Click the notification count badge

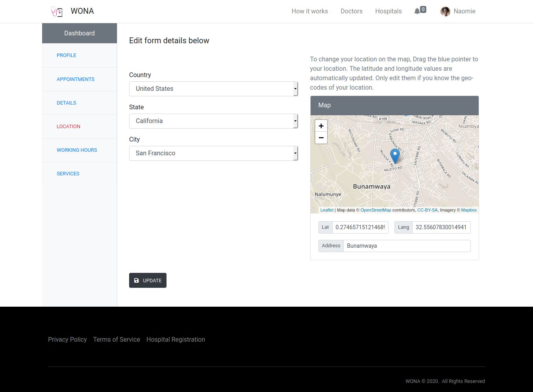tap(423, 9)
